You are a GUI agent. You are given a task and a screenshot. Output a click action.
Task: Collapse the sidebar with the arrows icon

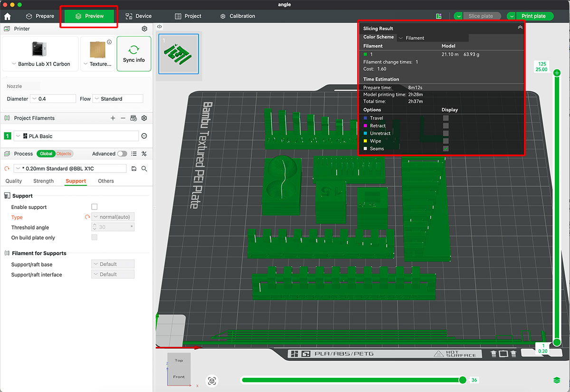pyautogui.click(x=160, y=27)
